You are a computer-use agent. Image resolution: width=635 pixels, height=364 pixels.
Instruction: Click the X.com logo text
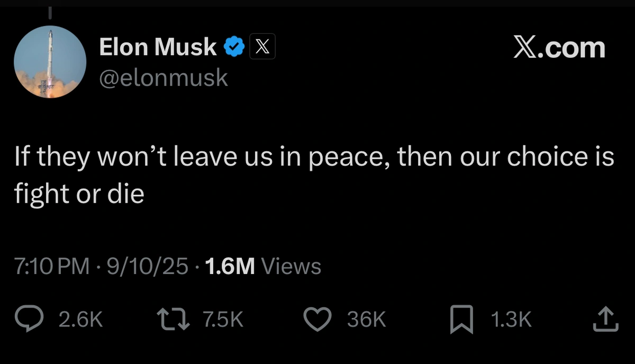[x=559, y=48]
